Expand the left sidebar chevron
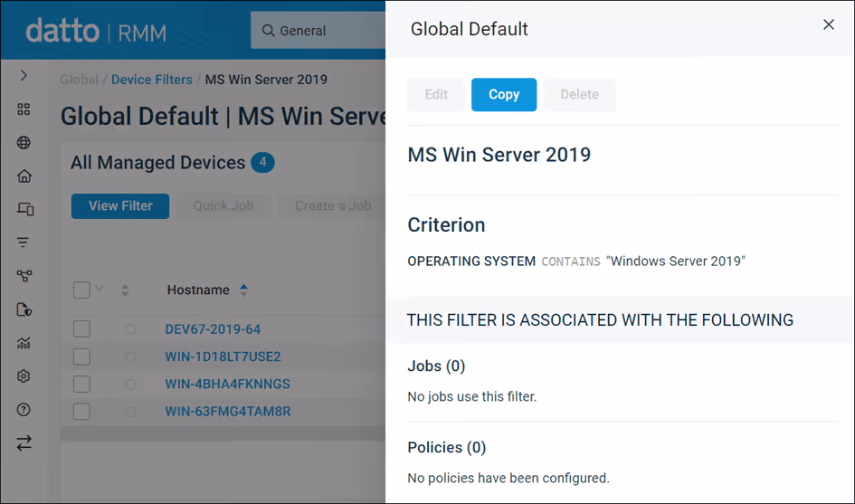 pos(24,75)
